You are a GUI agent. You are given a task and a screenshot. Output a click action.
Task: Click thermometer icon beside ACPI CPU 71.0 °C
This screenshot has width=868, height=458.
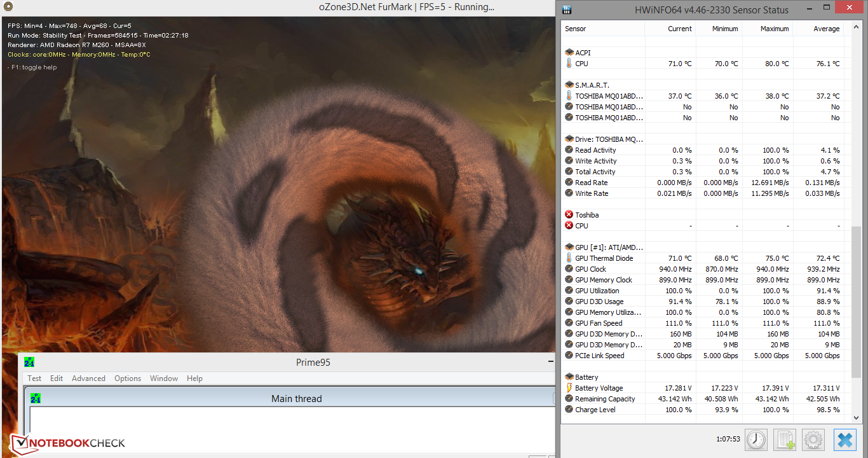(x=569, y=64)
